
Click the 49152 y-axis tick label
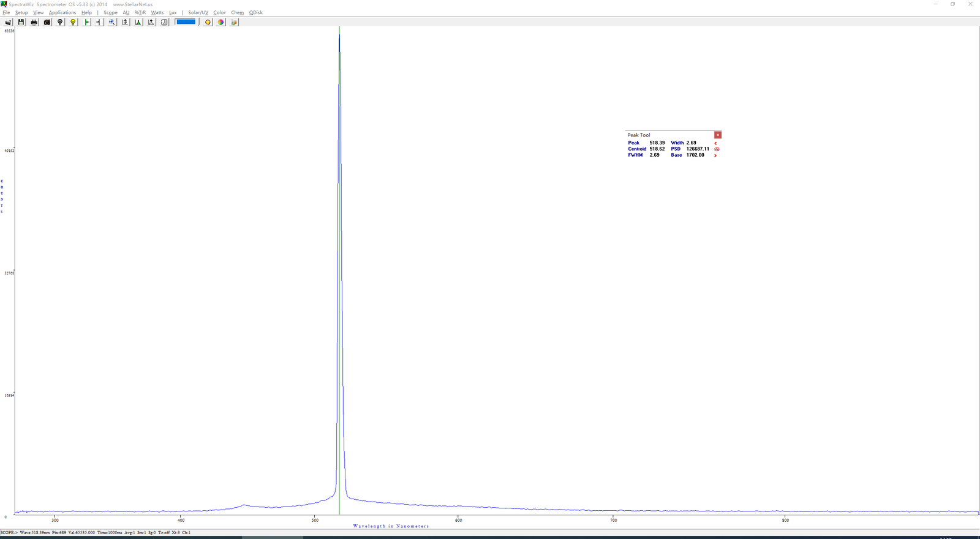tap(9, 151)
